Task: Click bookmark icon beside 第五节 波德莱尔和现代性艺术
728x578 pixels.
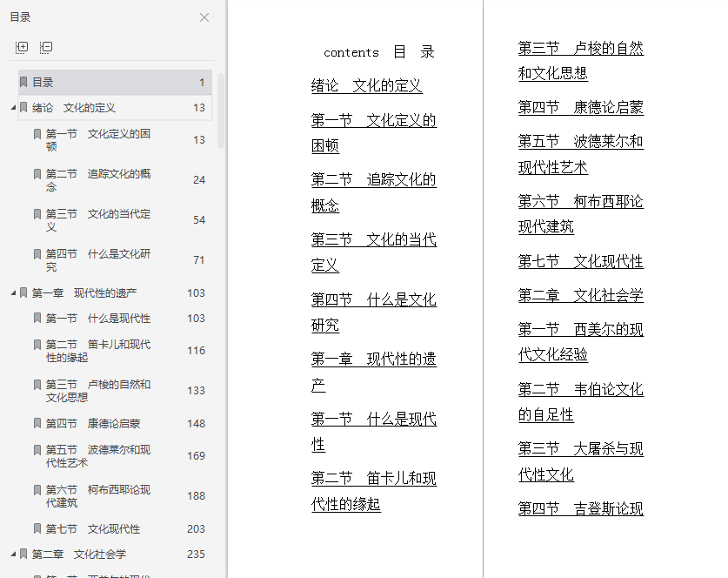Action: (x=37, y=450)
